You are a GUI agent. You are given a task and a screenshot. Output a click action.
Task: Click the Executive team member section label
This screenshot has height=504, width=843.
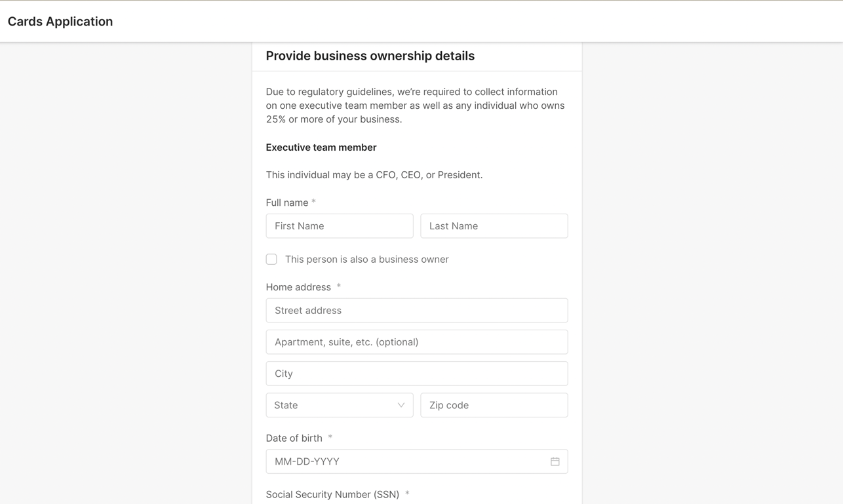321,147
